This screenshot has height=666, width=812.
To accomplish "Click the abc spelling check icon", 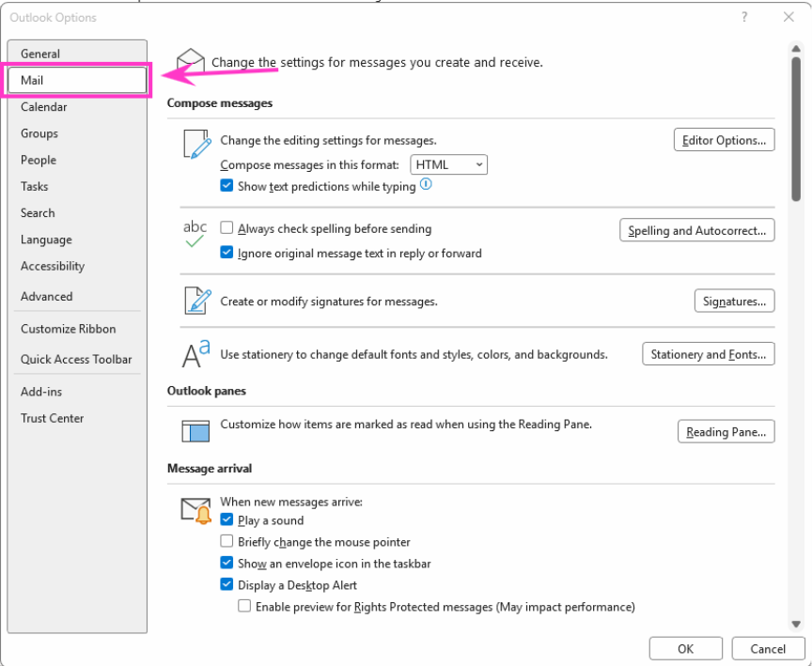I will 195,234.
